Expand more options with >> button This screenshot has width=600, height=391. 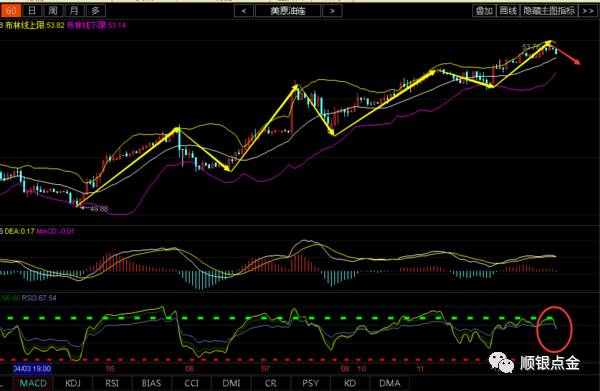(x=588, y=11)
